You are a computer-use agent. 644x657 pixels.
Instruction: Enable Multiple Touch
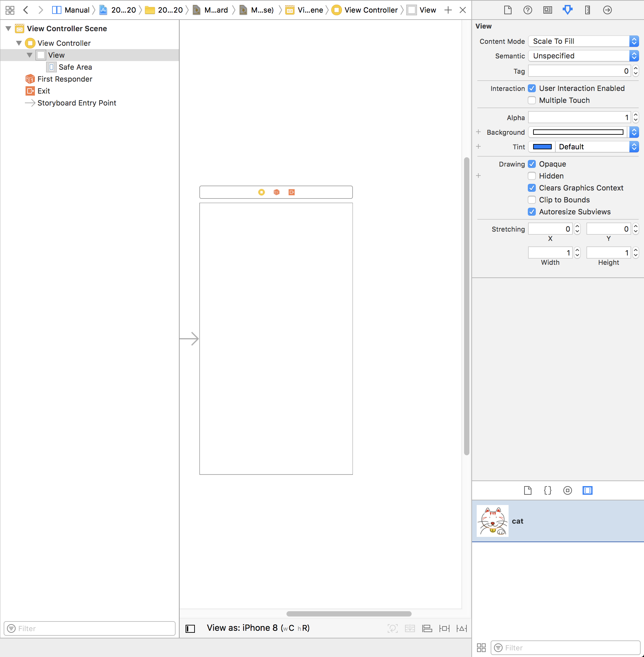(x=532, y=100)
